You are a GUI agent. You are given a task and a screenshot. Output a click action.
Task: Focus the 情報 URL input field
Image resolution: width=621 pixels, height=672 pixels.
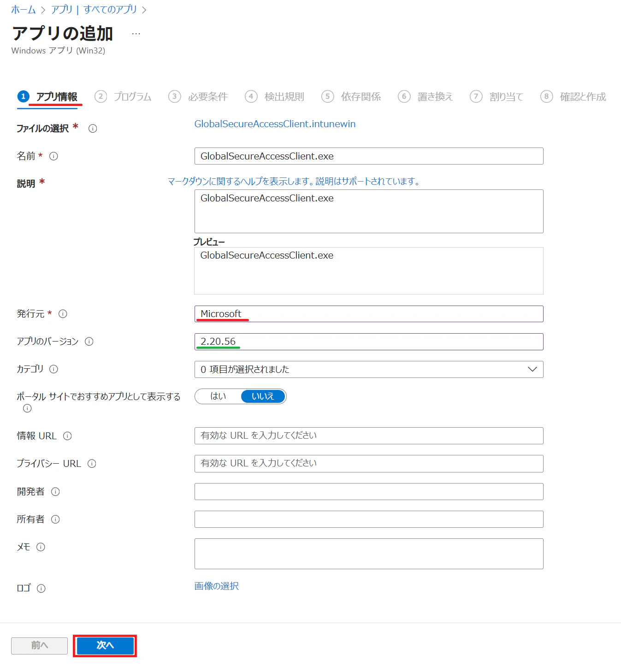click(x=369, y=436)
